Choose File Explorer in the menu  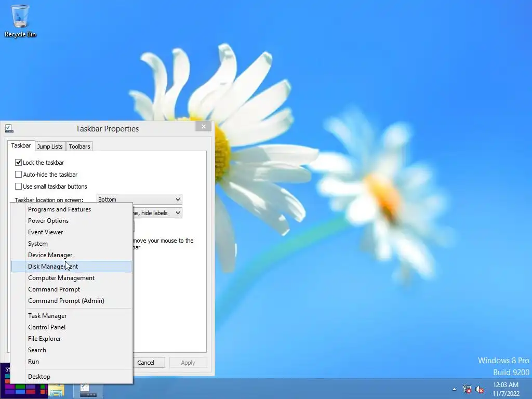[x=71, y=339]
